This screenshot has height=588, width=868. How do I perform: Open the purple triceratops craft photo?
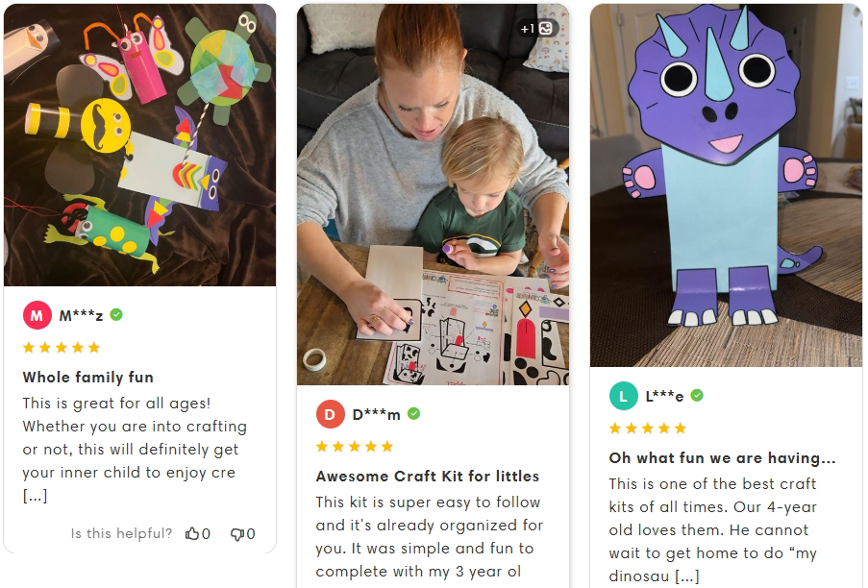click(x=726, y=185)
